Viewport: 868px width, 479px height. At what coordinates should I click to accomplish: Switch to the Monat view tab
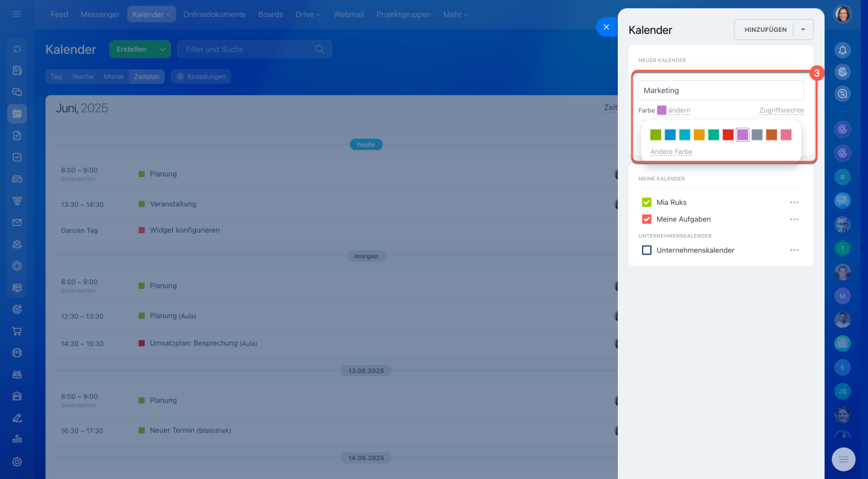(x=114, y=77)
